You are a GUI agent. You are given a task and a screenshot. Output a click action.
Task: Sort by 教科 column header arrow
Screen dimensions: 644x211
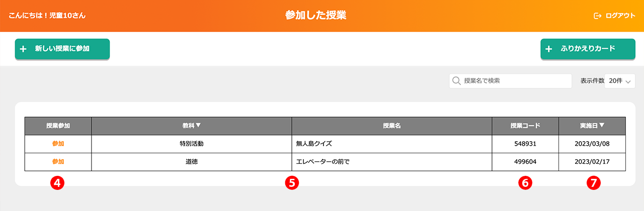pos(198,126)
